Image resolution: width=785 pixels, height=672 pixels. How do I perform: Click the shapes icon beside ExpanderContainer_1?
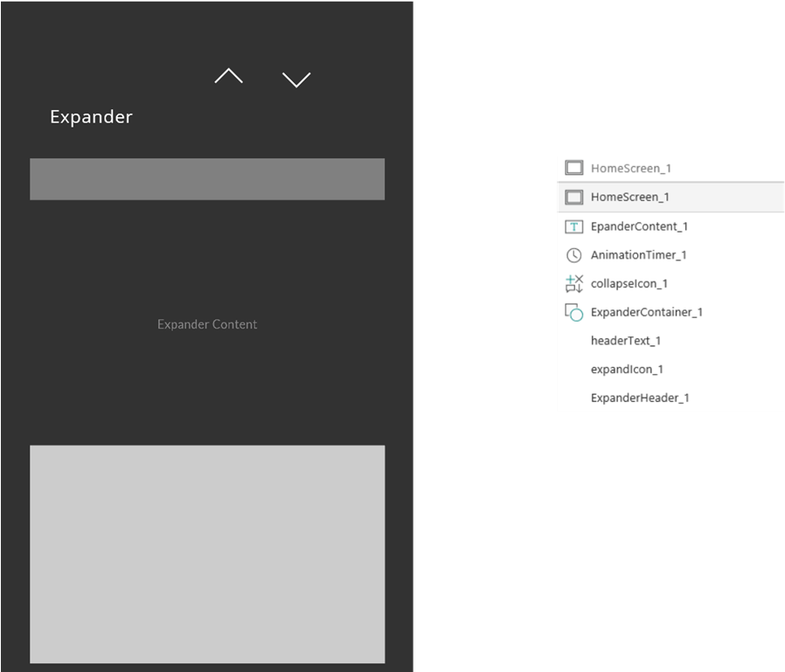(x=573, y=312)
